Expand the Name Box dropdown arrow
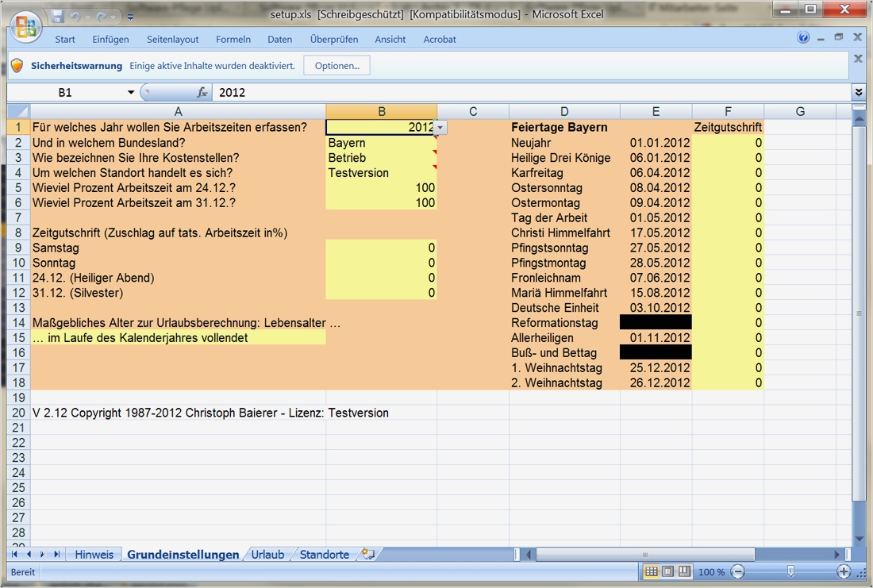The image size is (873, 588). click(x=131, y=93)
